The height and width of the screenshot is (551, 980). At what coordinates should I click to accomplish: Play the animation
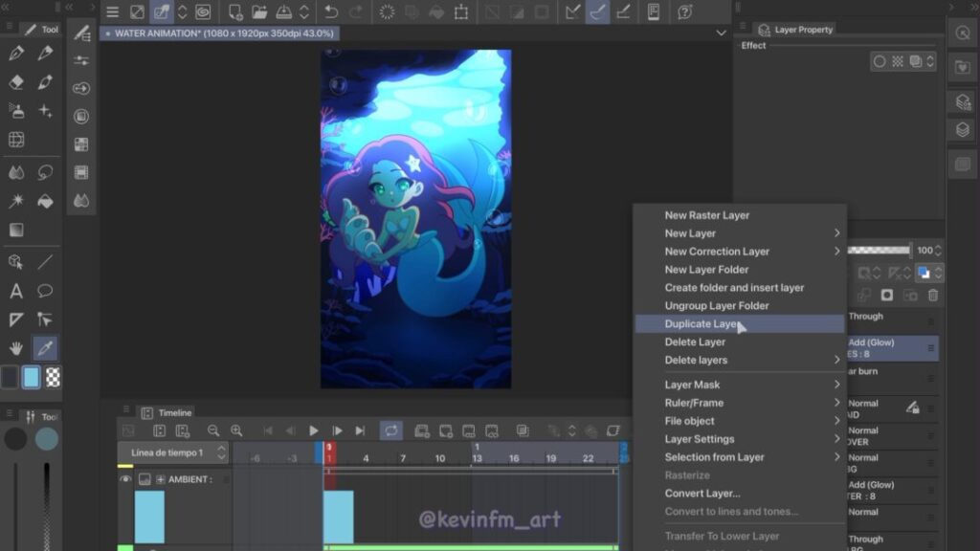[314, 430]
